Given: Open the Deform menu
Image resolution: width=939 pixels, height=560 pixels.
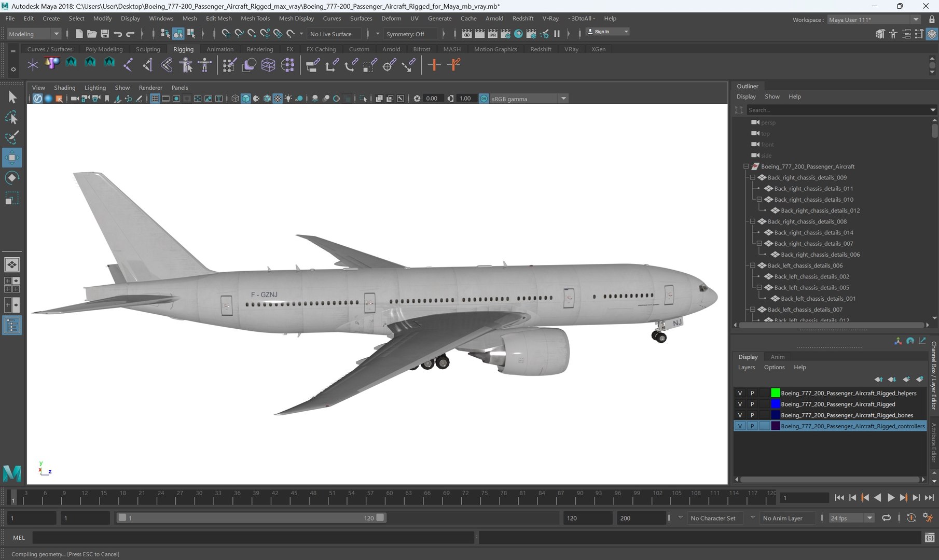Looking at the screenshot, I should 391,18.
